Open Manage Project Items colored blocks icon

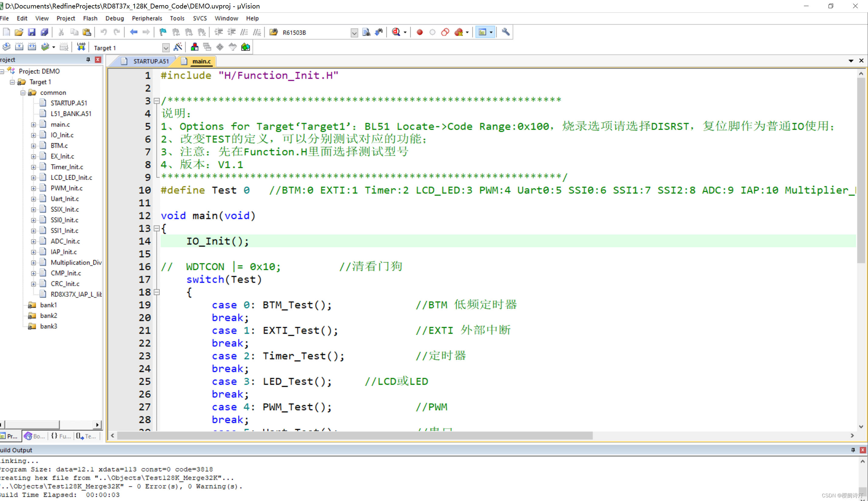(195, 47)
